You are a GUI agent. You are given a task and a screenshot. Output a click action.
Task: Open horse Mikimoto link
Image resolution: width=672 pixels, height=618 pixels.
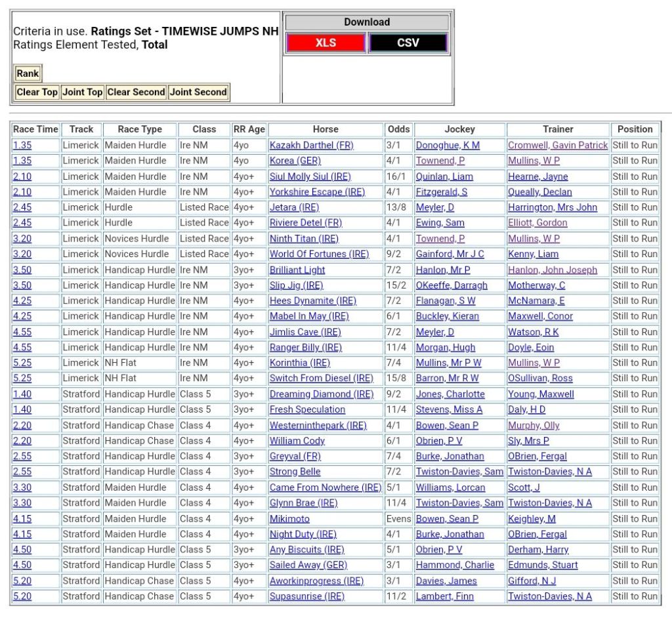[289, 519]
